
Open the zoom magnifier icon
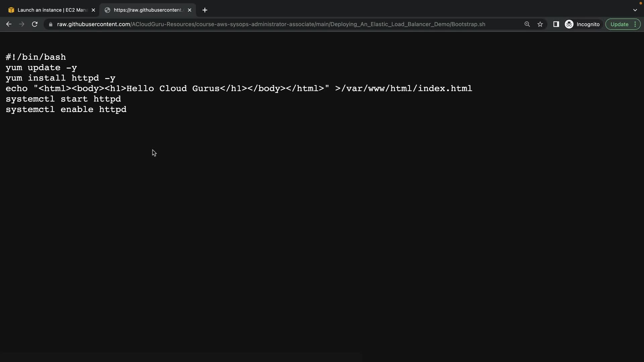click(x=527, y=24)
